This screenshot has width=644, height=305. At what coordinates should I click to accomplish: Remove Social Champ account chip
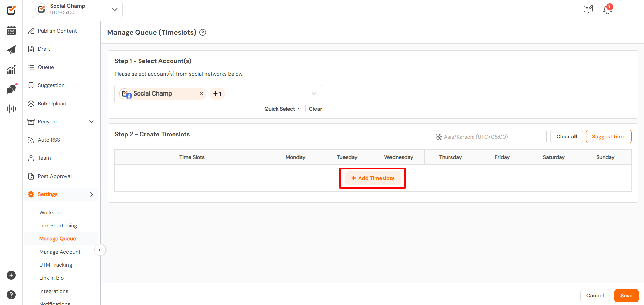(x=201, y=93)
